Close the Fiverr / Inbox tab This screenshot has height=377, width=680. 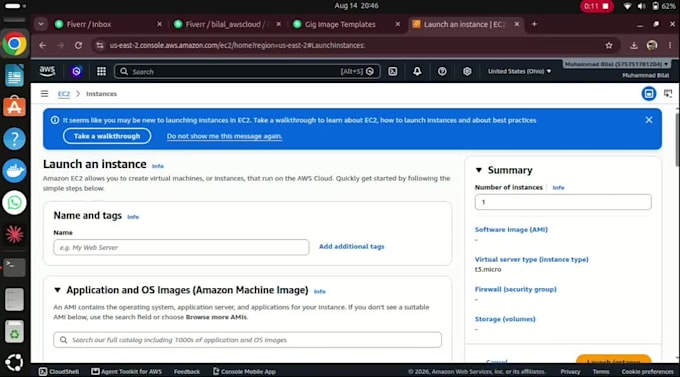pos(160,24)
